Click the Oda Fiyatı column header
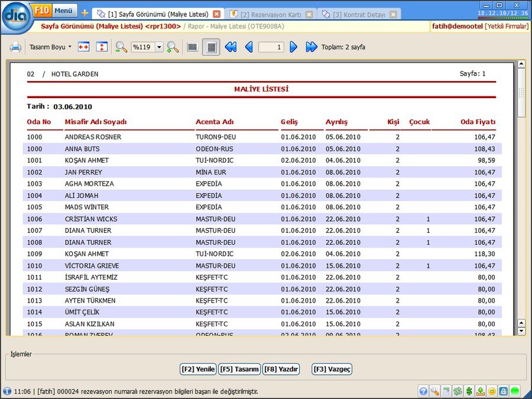The image size is (532, 399). 478,122
